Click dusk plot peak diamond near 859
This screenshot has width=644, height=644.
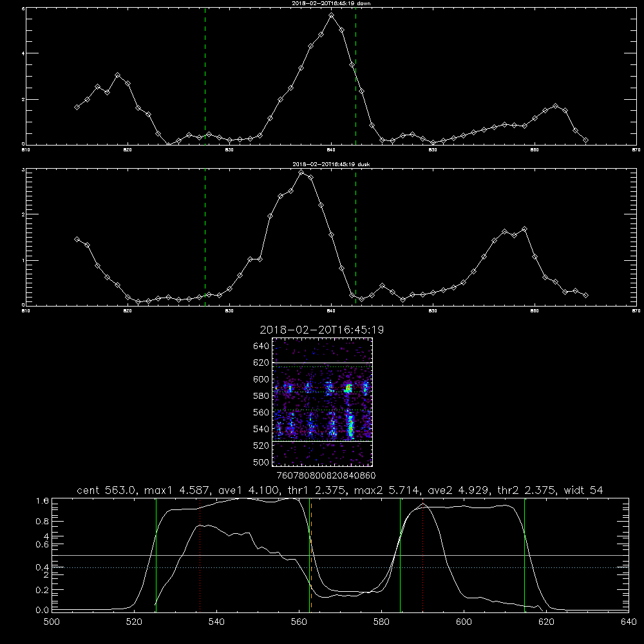[x=524, y=229]
